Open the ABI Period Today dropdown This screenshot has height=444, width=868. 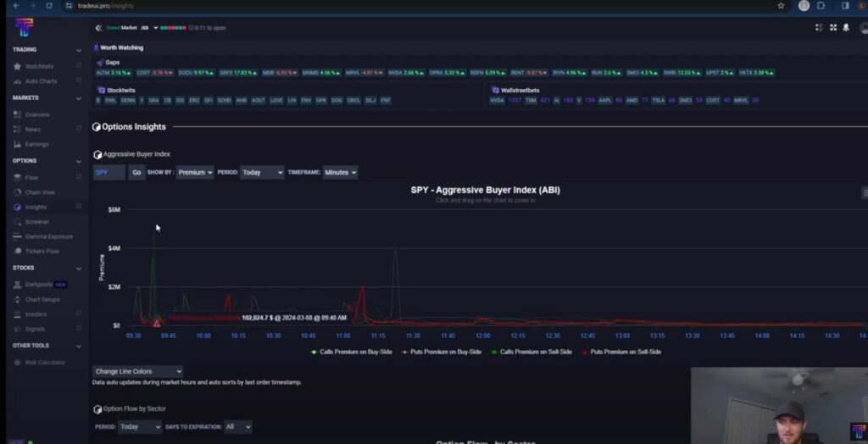click(263, 173)
